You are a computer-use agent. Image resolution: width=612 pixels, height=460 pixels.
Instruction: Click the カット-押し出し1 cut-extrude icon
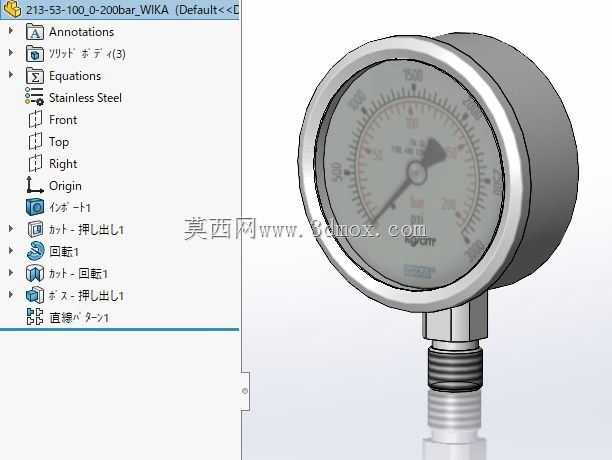coord(35,229)
